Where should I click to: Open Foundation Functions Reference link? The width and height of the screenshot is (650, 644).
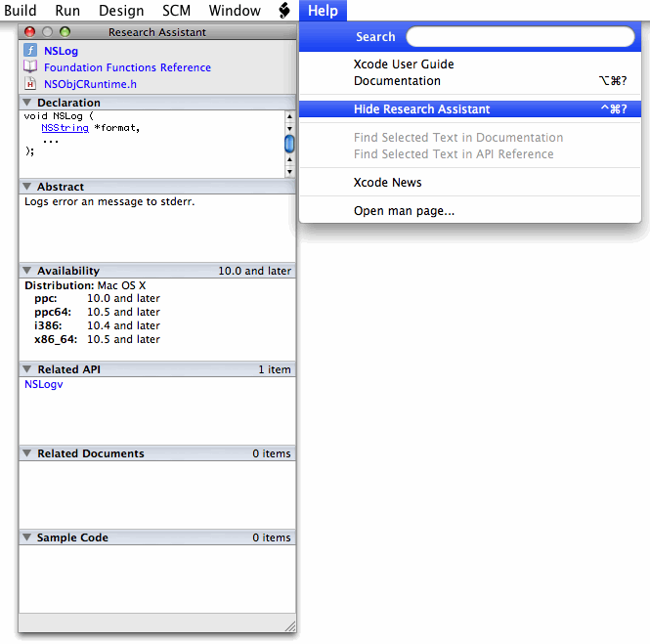[x=127, y=67]
